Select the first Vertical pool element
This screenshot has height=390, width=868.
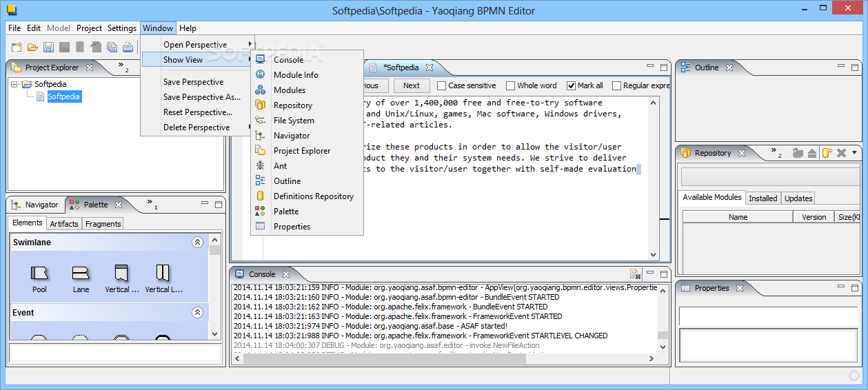pyautogui.click(x=122, y=278)
